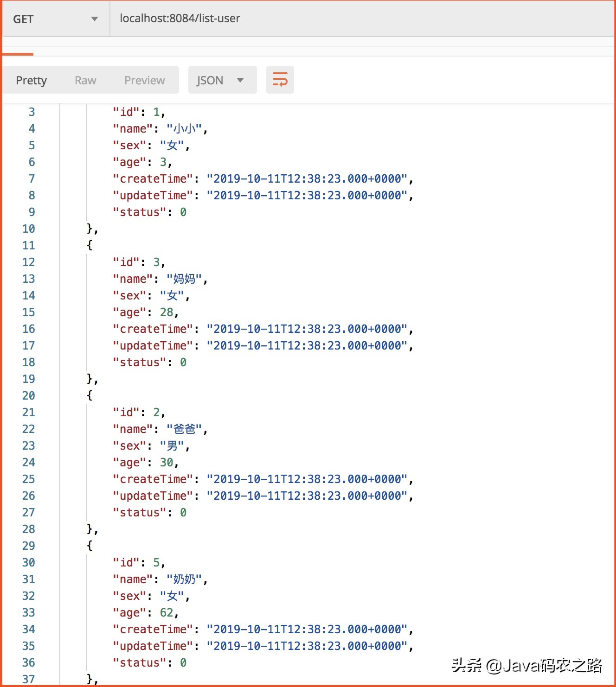Open the JSON format dropdown
616x687 pixels.
click(x=222, y=80)
